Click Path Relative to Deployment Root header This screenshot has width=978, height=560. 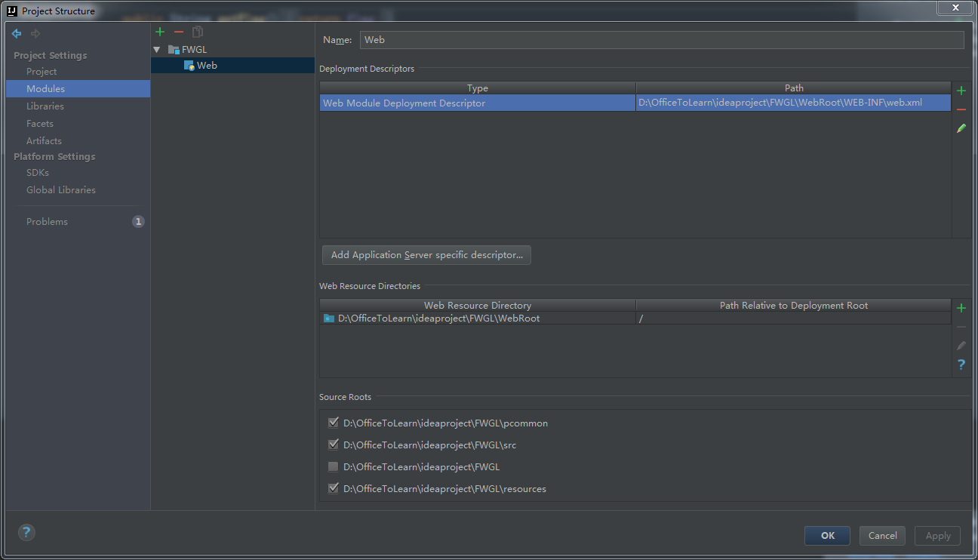(x=794, y=306)
